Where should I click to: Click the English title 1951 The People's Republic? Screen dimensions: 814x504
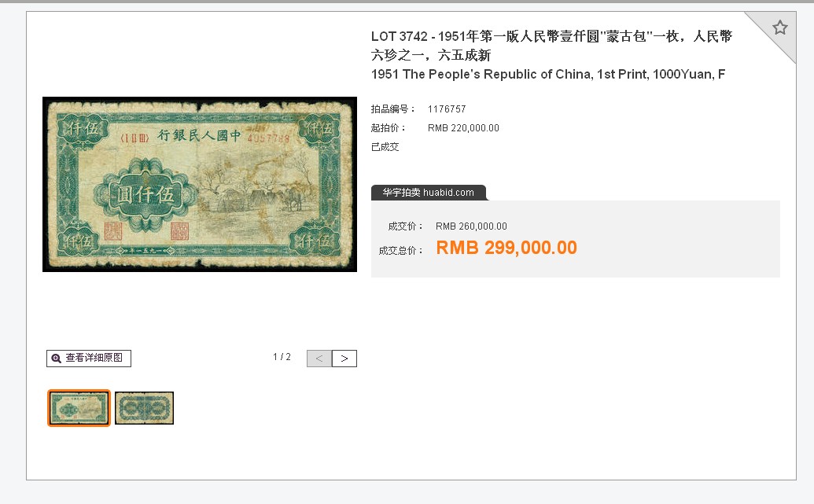pos(547,74)
